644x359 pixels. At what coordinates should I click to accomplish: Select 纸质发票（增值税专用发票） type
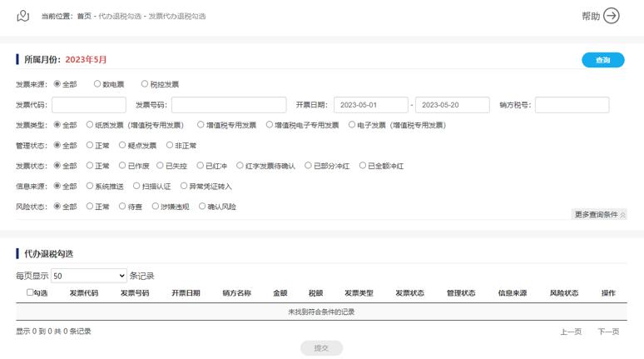click(90, 125)
